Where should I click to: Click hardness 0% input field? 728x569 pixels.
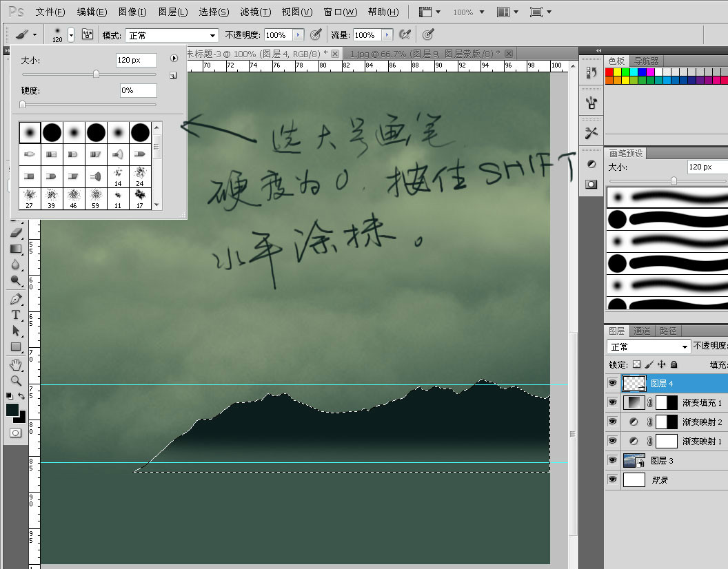click(x=138, y=90)
